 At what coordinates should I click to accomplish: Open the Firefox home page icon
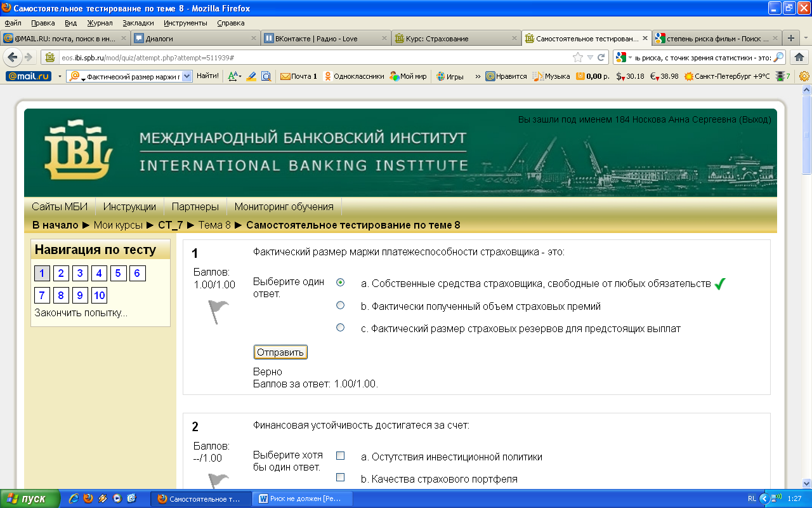tap(799, 57)
